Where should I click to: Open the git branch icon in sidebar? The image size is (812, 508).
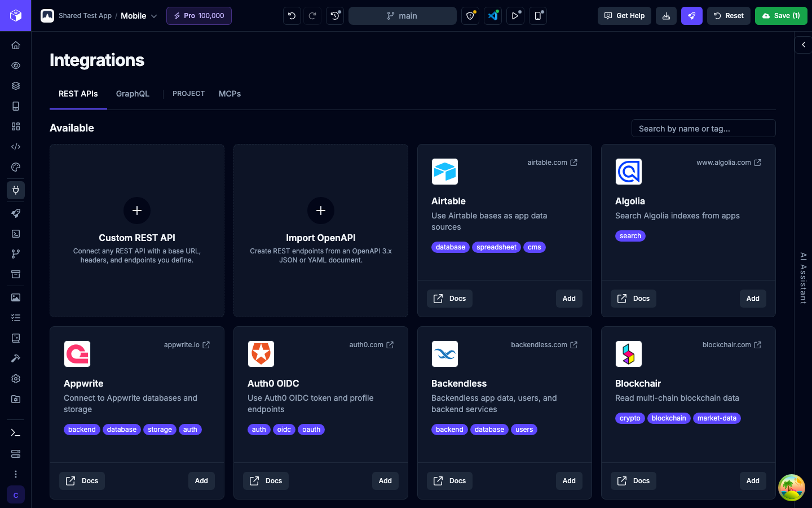pos(16,254)
